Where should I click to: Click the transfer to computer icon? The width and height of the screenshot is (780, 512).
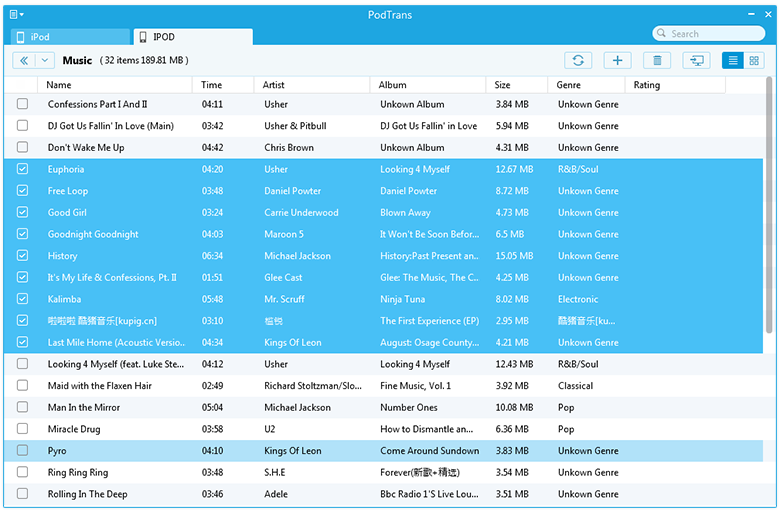pos(696,60)
